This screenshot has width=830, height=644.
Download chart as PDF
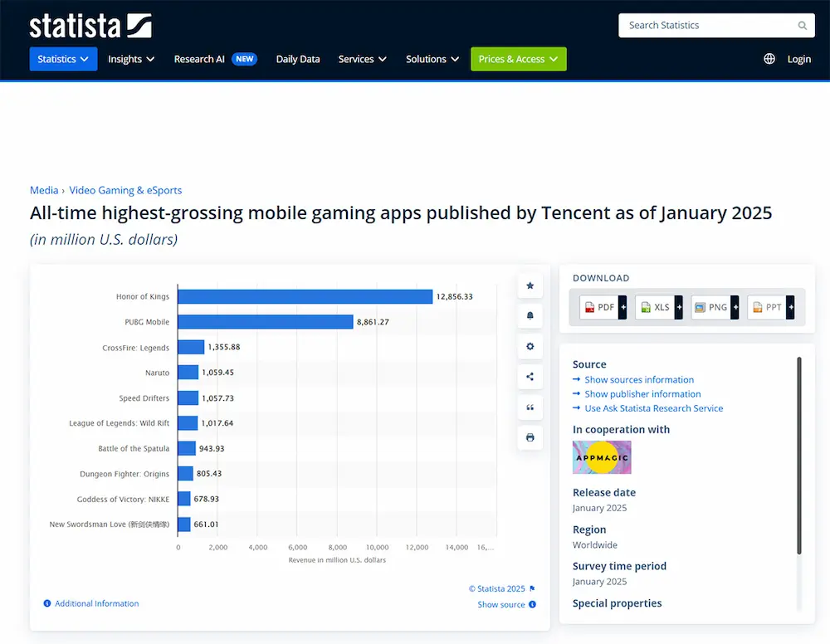point(603,307)
